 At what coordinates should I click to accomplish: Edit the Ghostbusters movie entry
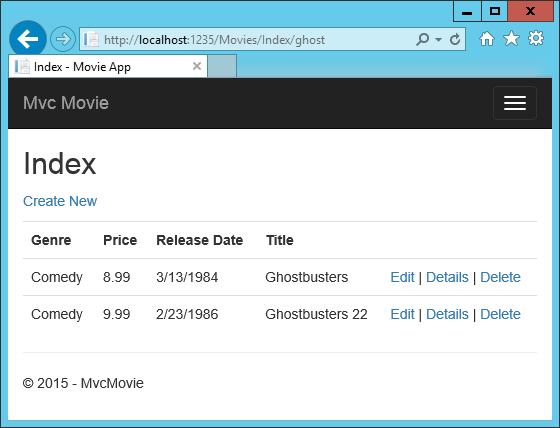(402, 277)
